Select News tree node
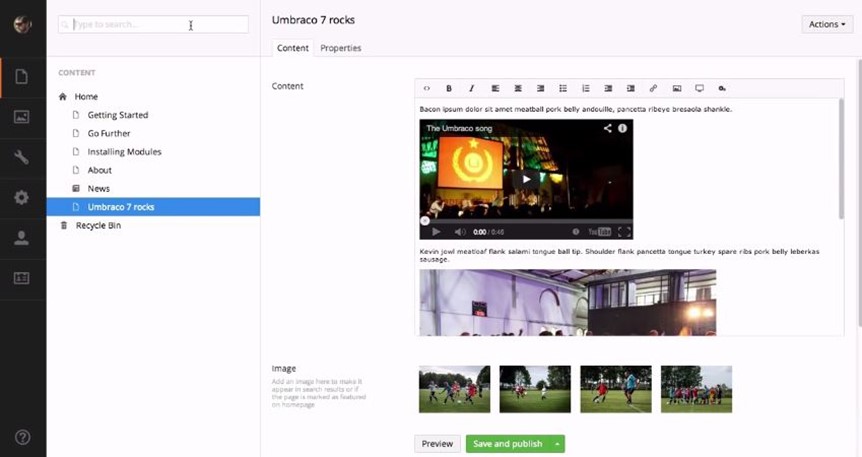 tap(98, 189)
